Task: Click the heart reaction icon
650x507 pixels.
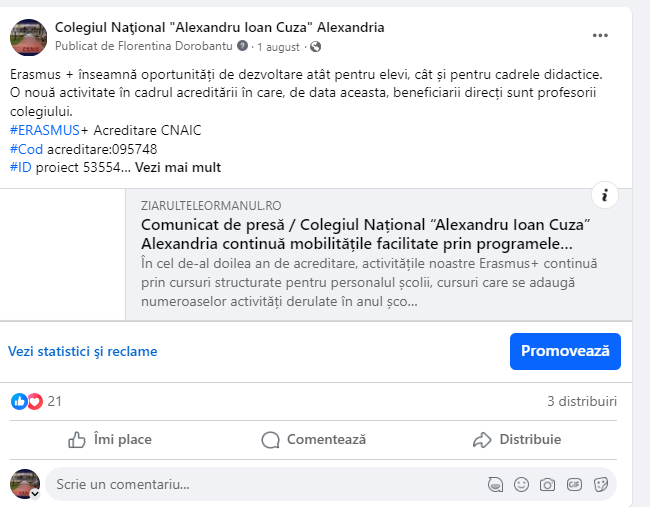Action: (35, 401)
